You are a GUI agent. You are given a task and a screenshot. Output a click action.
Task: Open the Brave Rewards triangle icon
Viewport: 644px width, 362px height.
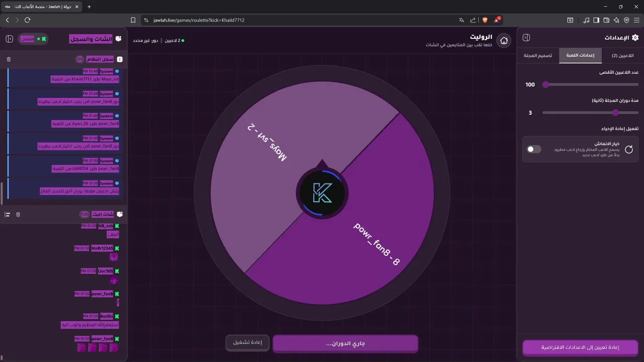[497, 20]
